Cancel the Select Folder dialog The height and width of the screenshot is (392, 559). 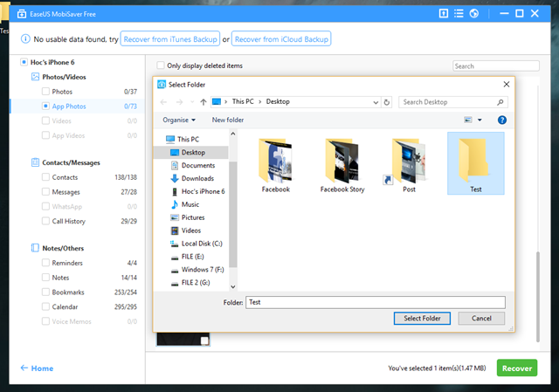point(481,319)
